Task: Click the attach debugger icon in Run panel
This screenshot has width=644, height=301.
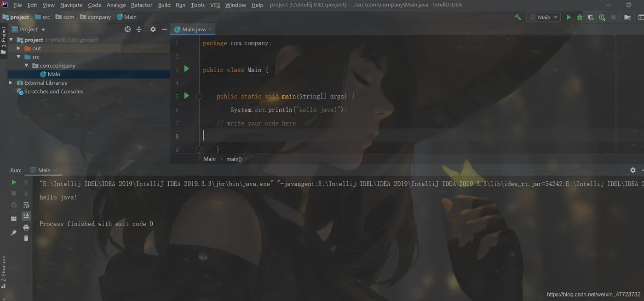Action: point(14,205)
